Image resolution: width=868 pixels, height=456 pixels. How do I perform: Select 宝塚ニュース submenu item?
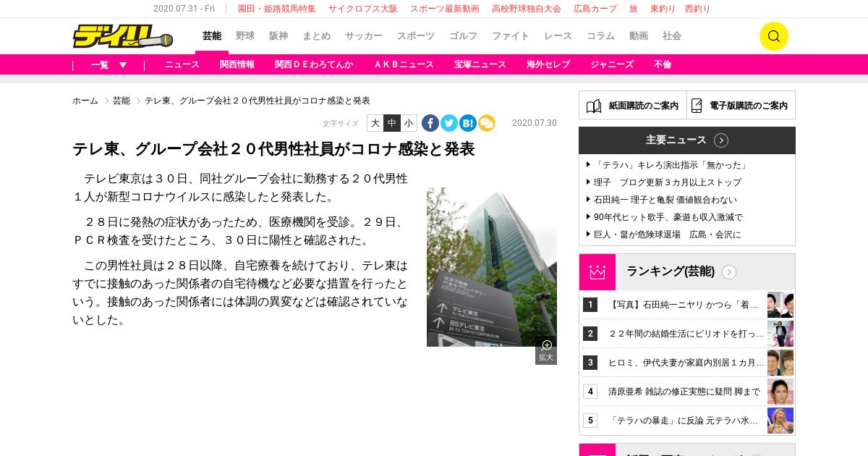coord(480,64)
